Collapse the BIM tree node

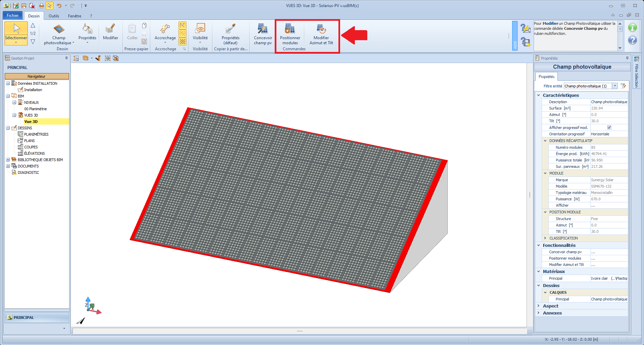coord(8,96)
